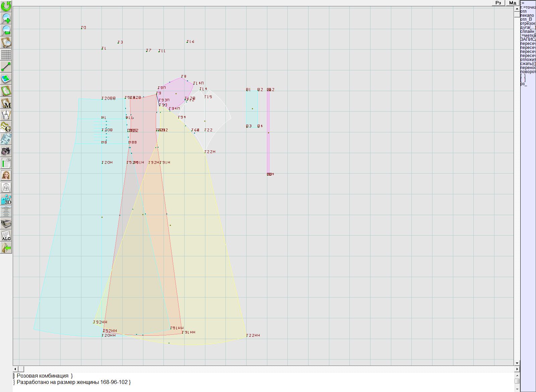Open the pattern with M icon

6,103
